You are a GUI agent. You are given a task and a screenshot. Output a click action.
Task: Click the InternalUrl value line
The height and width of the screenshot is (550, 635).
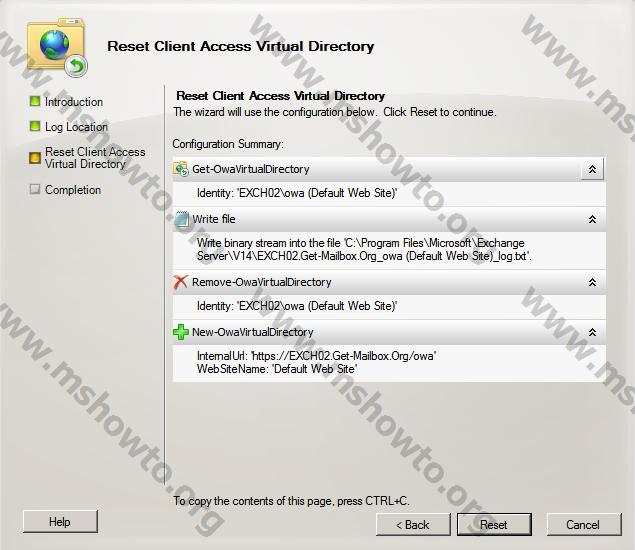tap(316, 356)
